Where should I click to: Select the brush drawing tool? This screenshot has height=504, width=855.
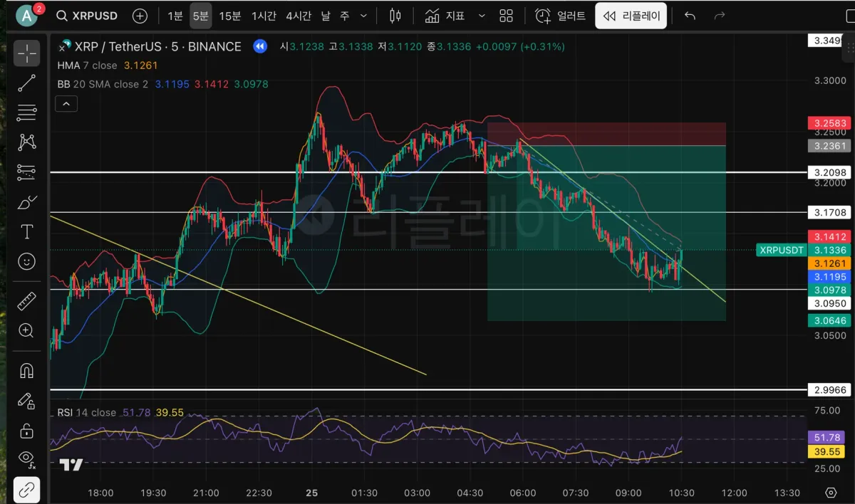(x=27, y=203)
